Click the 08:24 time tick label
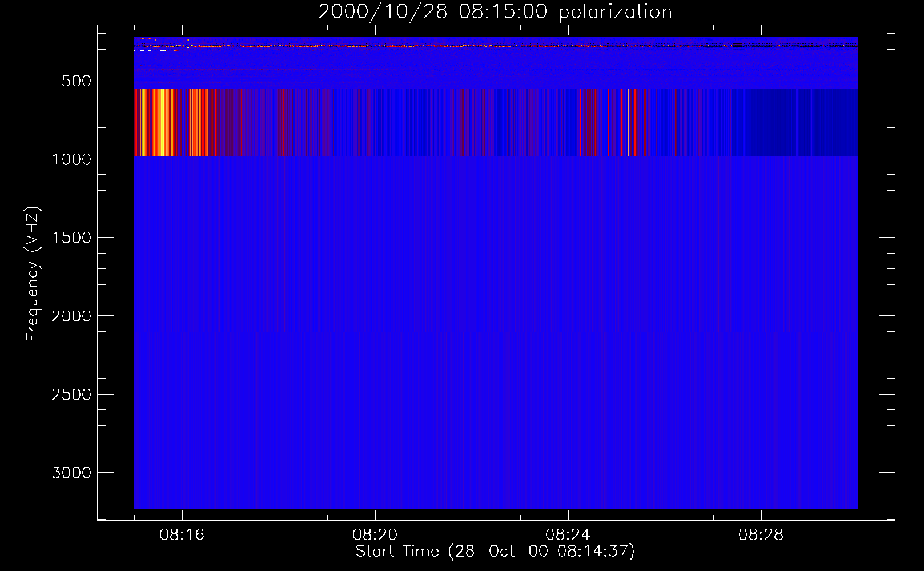This screenshot has width=924, height=571. pyautogui.click(x=568, y=535)
